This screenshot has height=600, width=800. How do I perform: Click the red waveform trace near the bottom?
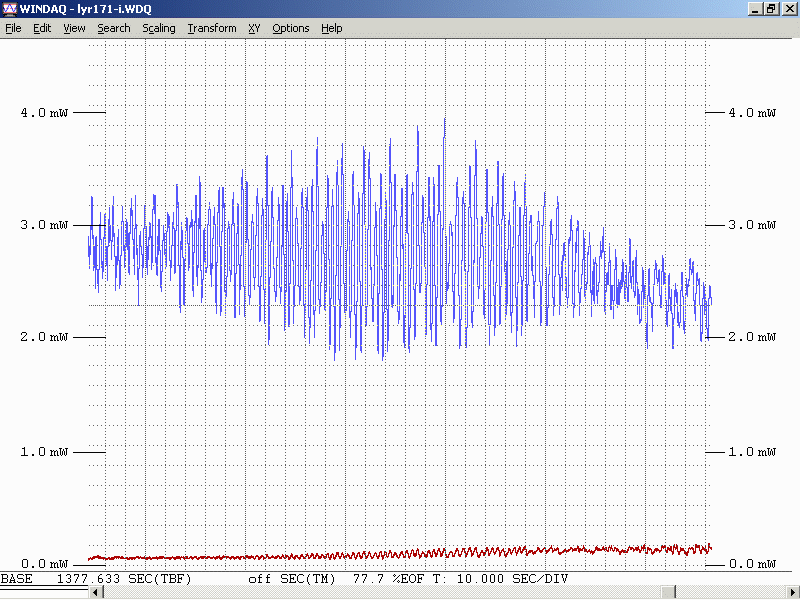[400, 555]
